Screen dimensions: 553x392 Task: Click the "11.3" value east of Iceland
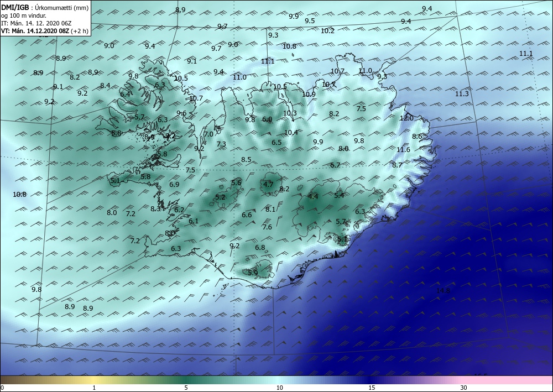[462, 94]
